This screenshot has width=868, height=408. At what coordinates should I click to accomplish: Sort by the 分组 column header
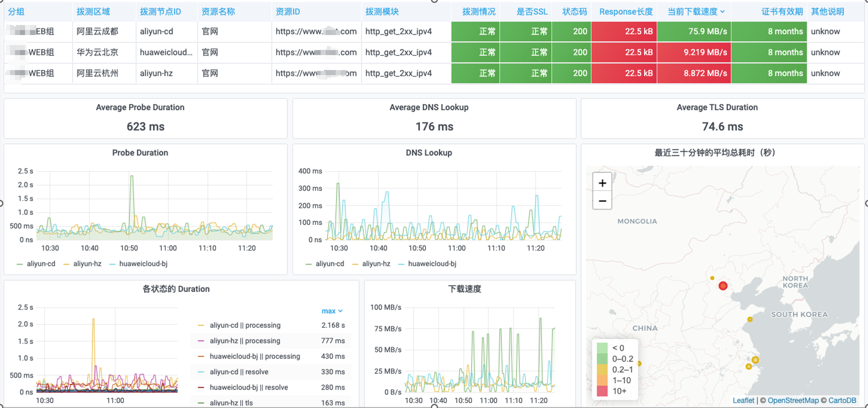(16, 12)
